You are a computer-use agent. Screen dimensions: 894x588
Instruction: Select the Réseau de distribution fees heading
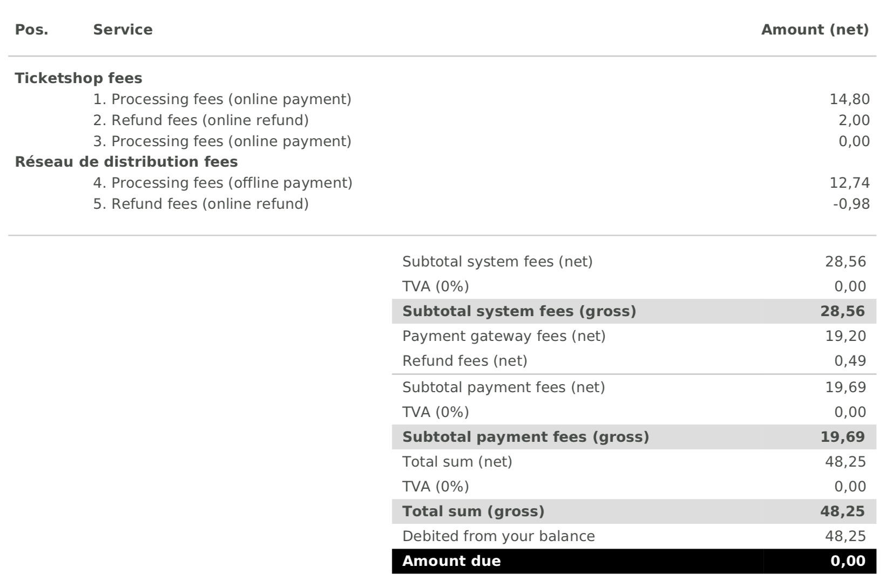[x=126, y=162]
